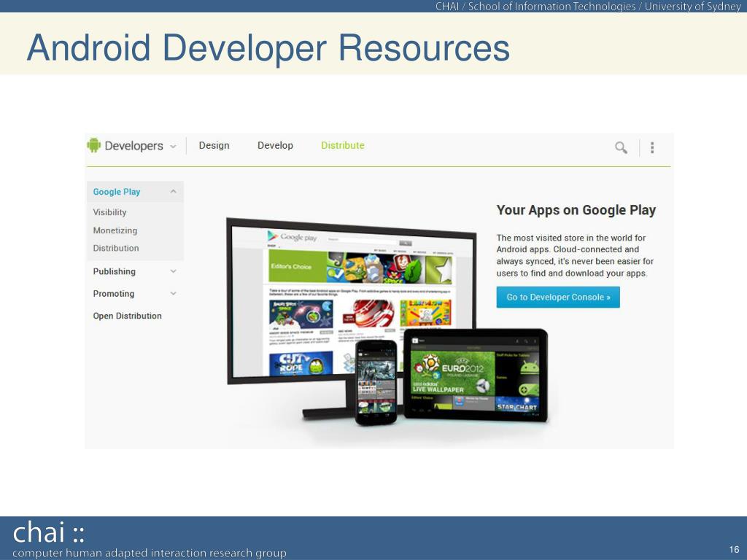747x560 pixels.
Task: Click Go to Developer Console button
Action: (x=558, y=297)
